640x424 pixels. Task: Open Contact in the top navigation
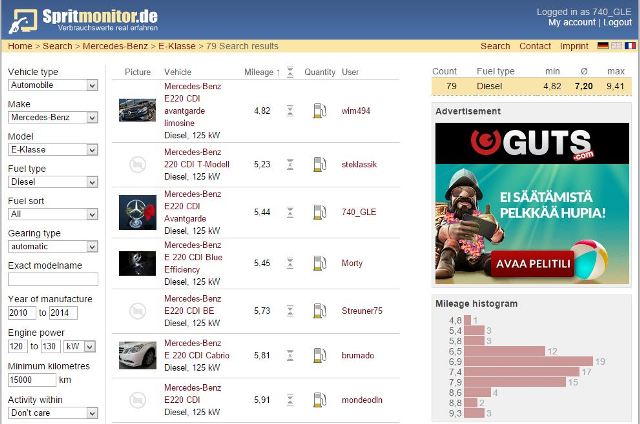tap(535, 46)
